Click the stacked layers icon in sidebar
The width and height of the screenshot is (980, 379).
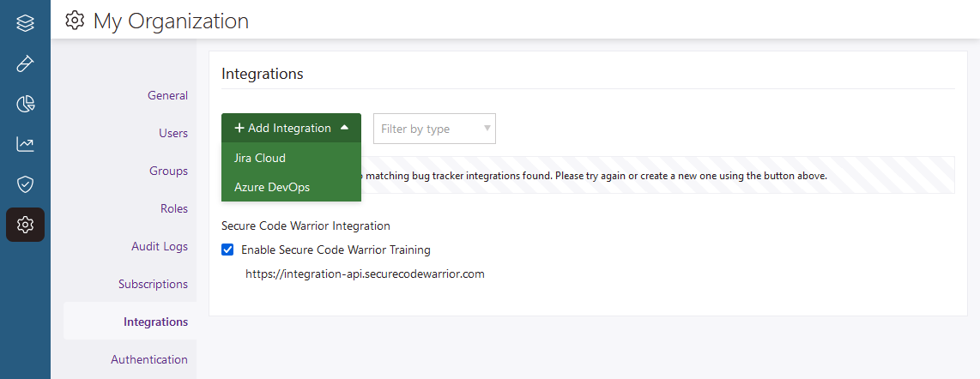point(25,23)
